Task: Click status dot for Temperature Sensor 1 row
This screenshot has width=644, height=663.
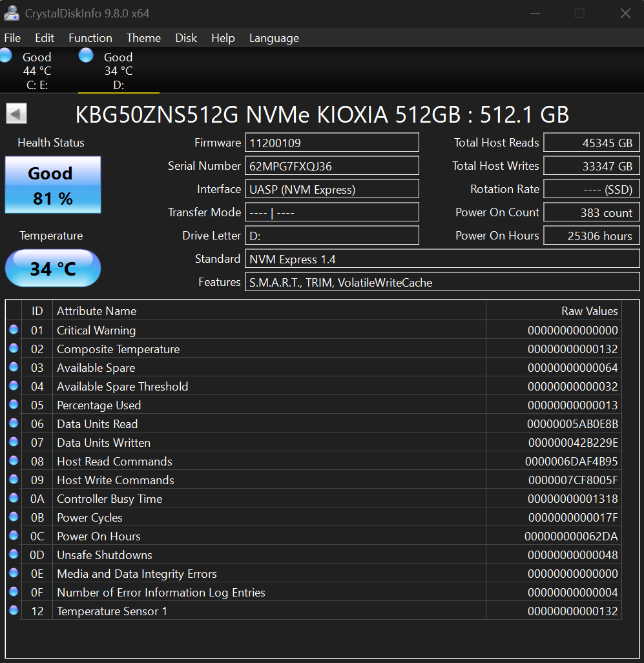Action: (x=14, y=610)
